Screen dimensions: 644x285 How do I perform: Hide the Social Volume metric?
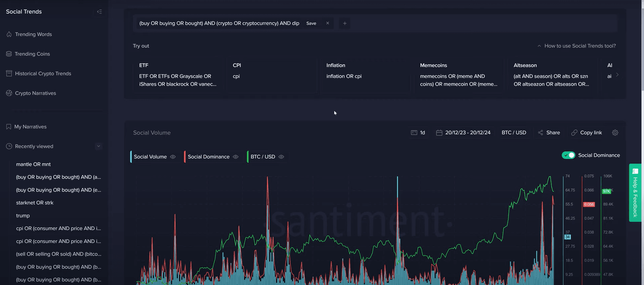pyautogui.click(x=173, y=157)
